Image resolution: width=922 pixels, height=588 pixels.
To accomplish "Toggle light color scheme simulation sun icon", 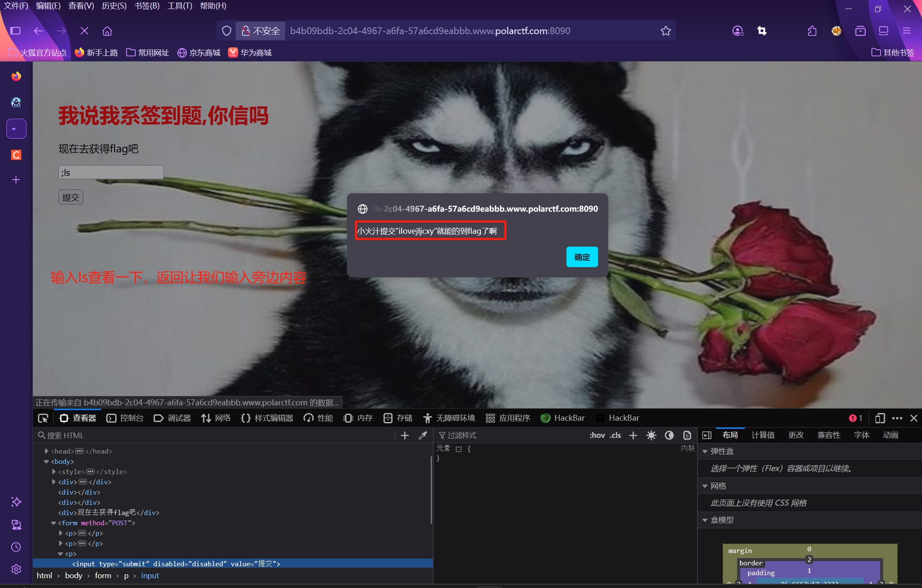I will pos(651,435).
